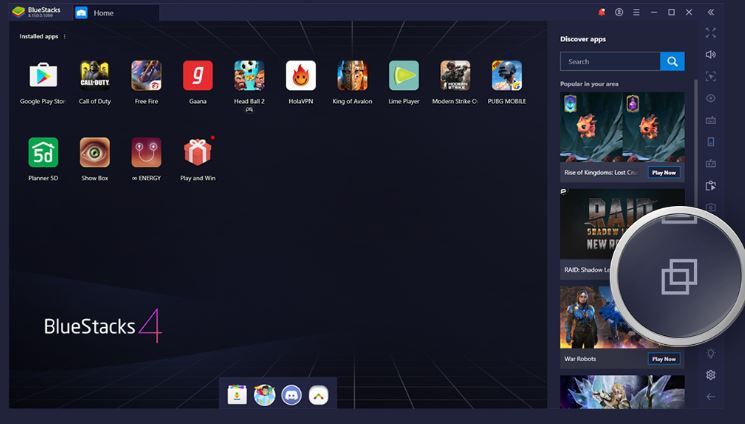Click Play Now for War Robots
The image size is (745, 424).
click(664, 359)
